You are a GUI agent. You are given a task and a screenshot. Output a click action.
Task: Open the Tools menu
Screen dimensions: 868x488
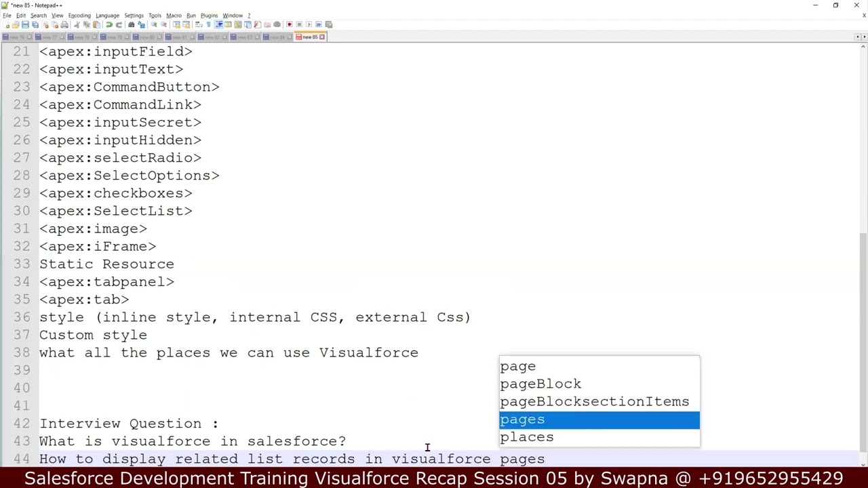[155, 15]
